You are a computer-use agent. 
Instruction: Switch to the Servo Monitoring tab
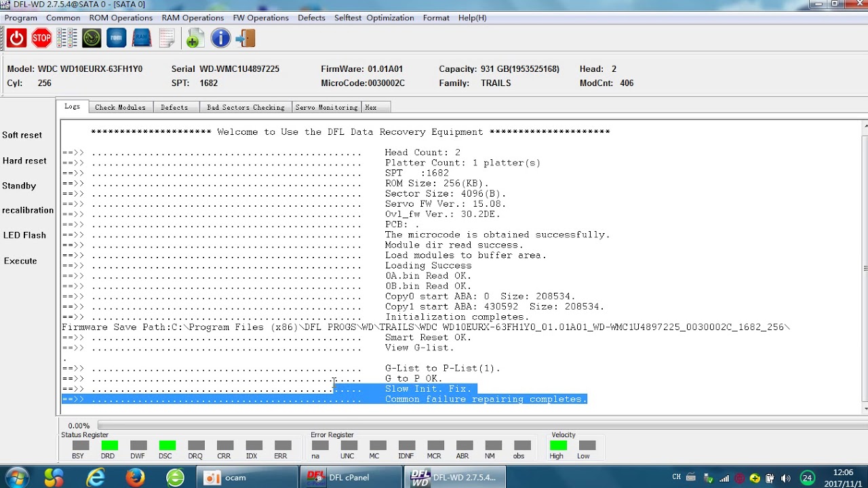coord(326,107)
